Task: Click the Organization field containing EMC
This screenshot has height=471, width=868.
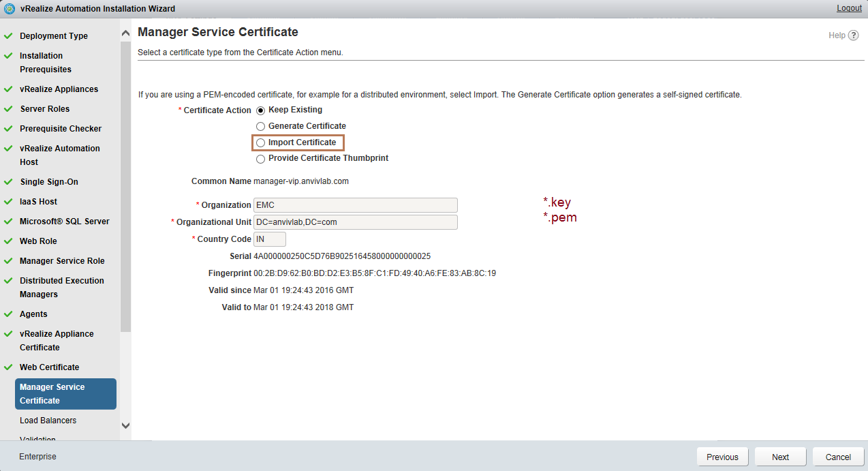Action: (355, 205)
